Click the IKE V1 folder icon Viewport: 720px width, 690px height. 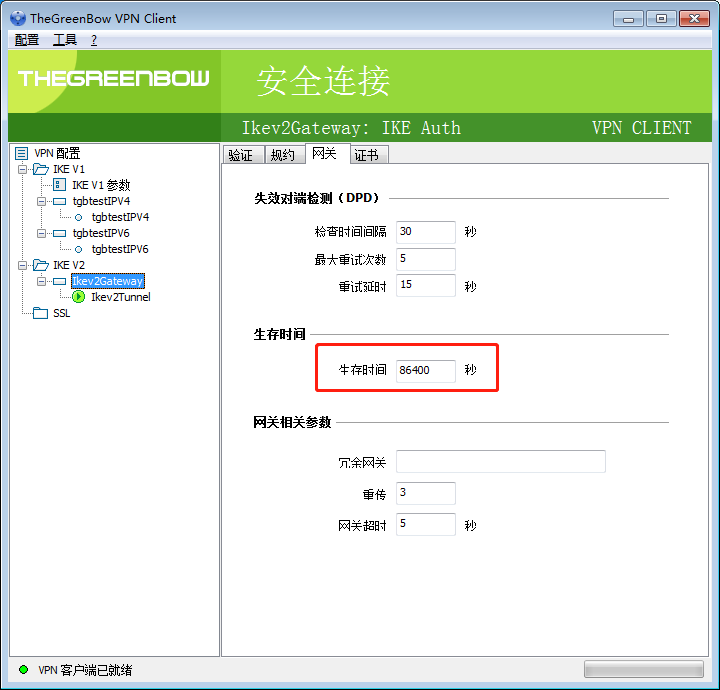click(41, 169)
